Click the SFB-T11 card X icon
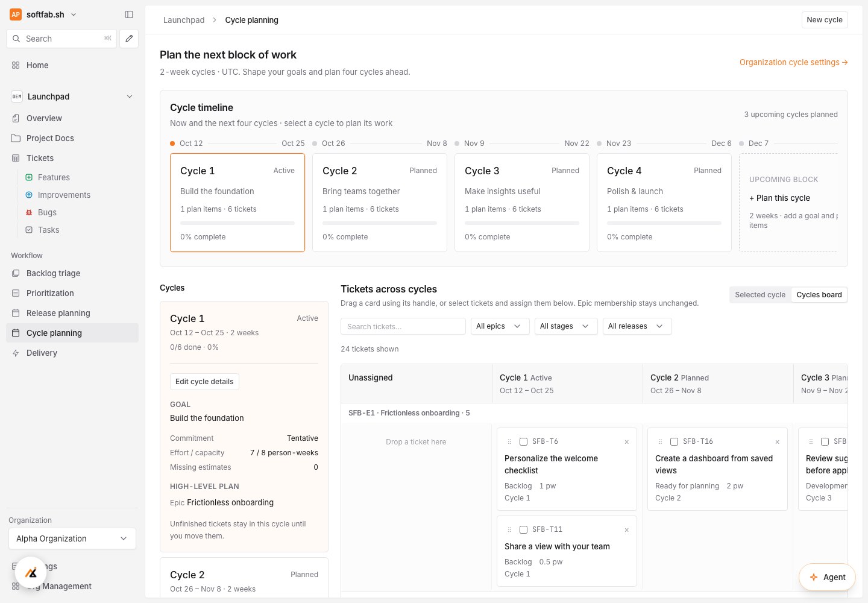Screen dimensions: 868x603 tap(627, 530)
